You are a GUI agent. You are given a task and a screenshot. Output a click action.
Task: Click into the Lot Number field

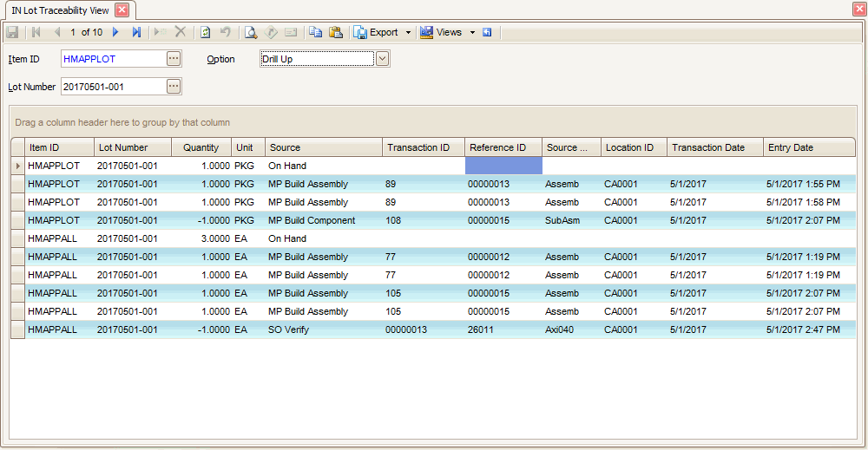click(x=111, y=86)
